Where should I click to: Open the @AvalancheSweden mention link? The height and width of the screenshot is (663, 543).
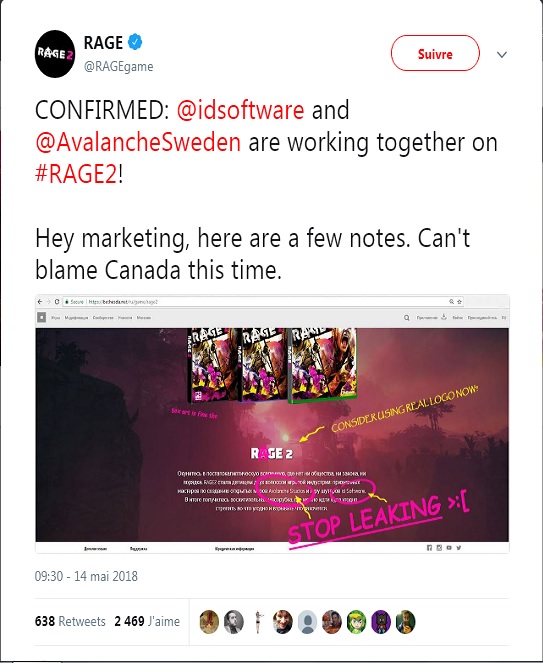click(138, 142)
